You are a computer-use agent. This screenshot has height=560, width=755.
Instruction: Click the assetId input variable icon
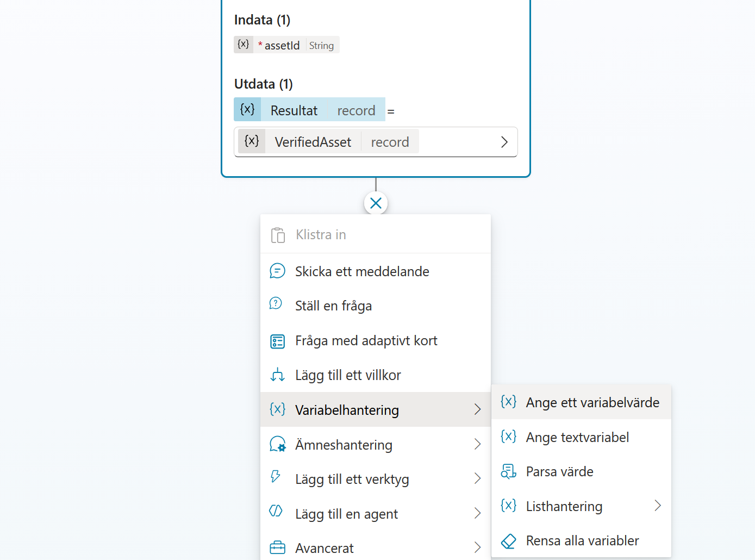coord(244,45)
